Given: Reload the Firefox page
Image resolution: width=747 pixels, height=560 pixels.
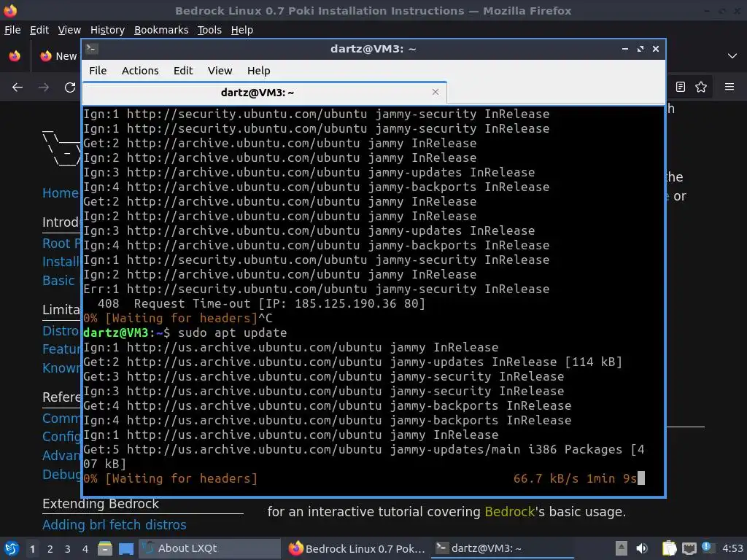Looking at the screenshot, I should coord(70,87).
